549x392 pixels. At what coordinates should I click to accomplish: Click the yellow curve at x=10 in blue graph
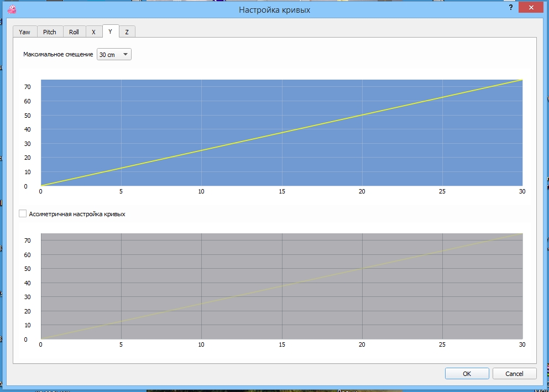201,150
